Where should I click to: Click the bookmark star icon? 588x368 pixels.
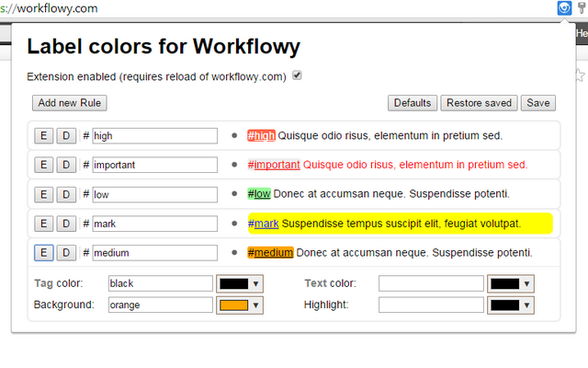point(580,75)
